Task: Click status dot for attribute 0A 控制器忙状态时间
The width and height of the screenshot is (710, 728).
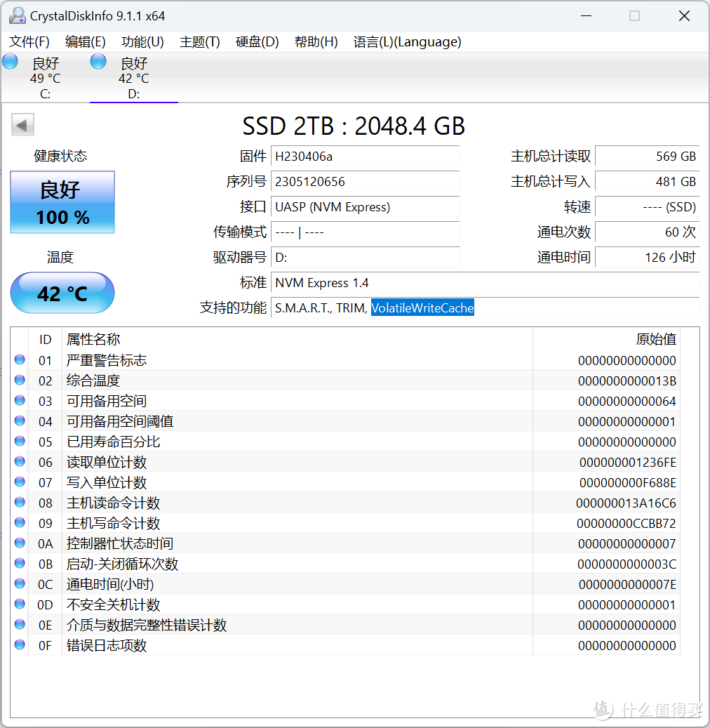Action: 20,543
